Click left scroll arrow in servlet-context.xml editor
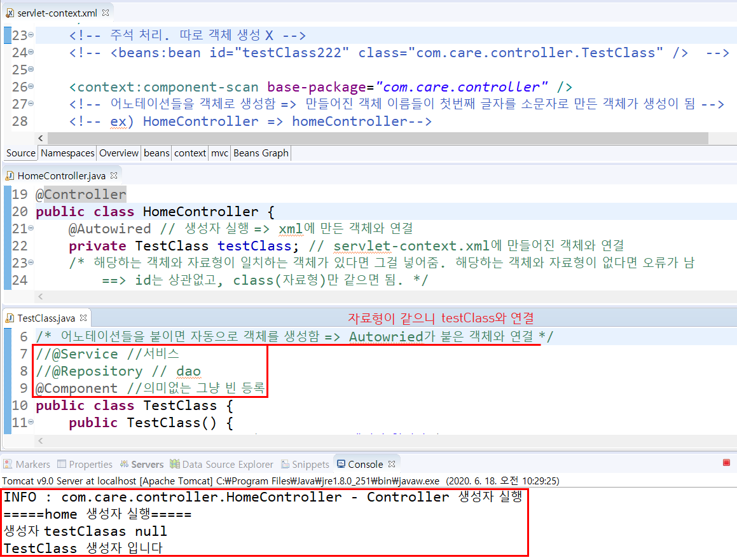Screen dimensions: 737x560 tap(41, 138)
